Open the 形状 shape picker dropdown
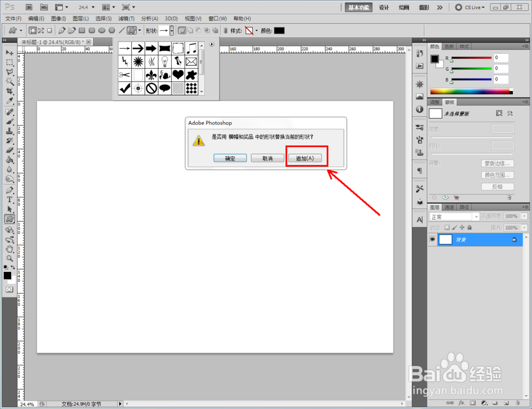The height and width of the screenshot is (409, 532). pos(172,30)
